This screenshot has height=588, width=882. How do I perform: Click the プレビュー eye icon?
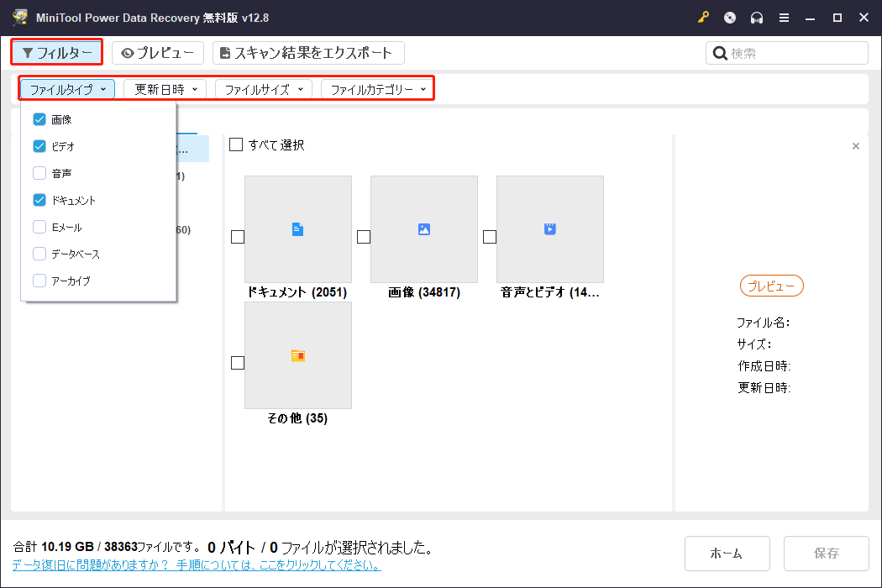click(x=128, y=52)
